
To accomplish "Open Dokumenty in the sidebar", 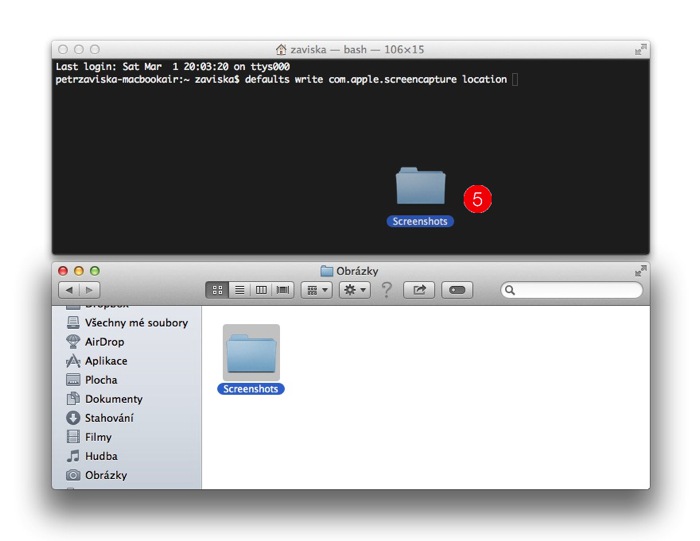I will tap(113, 399).
